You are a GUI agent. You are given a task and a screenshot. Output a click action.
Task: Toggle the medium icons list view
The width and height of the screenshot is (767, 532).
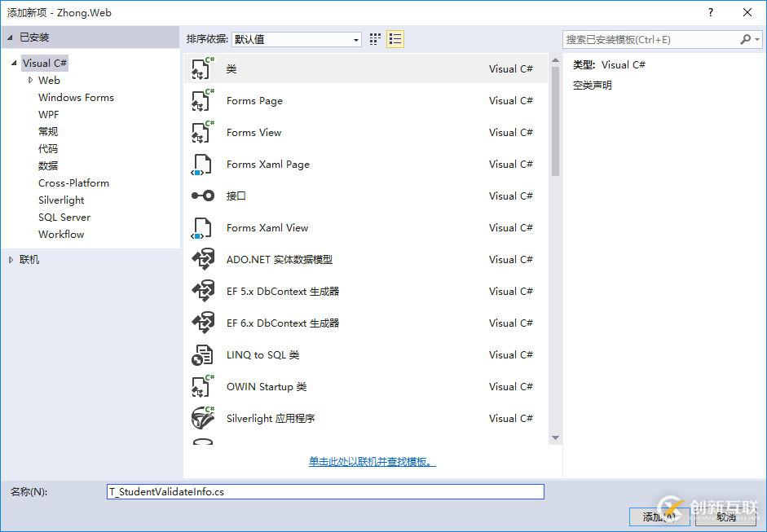(395, 38)
